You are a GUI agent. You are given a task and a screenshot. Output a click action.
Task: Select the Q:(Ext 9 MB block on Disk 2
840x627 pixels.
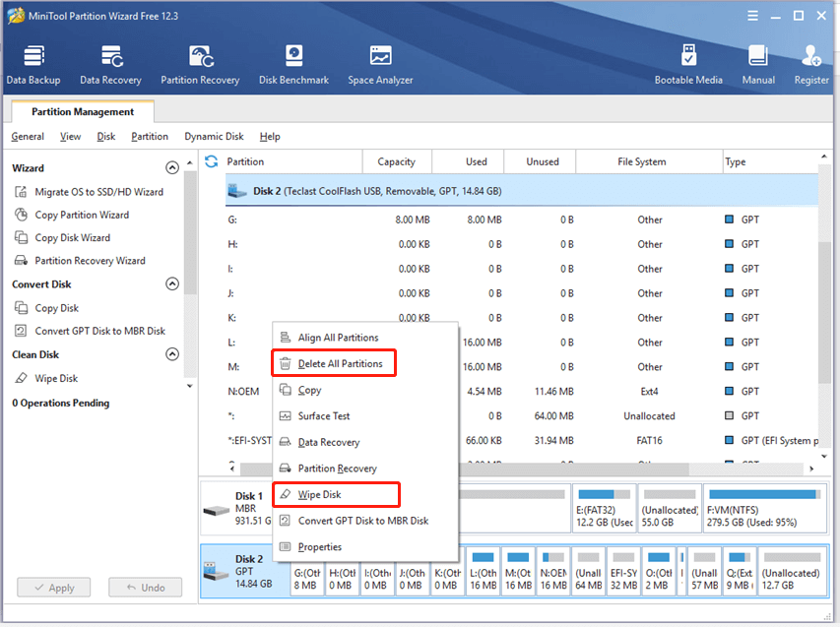pos(740,571)
